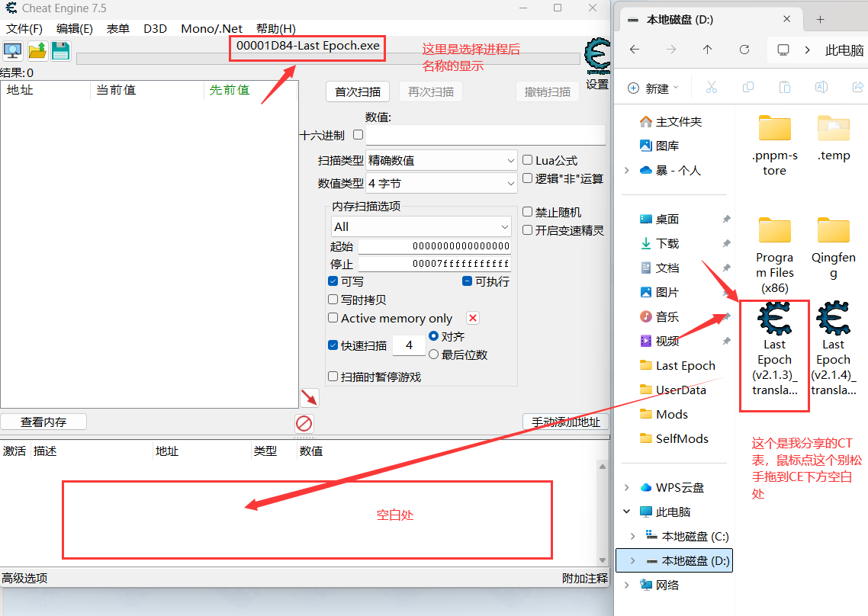Open the 数值类型 4字节 dropdown
868x616 pixels.
click(x=441, y=183)
